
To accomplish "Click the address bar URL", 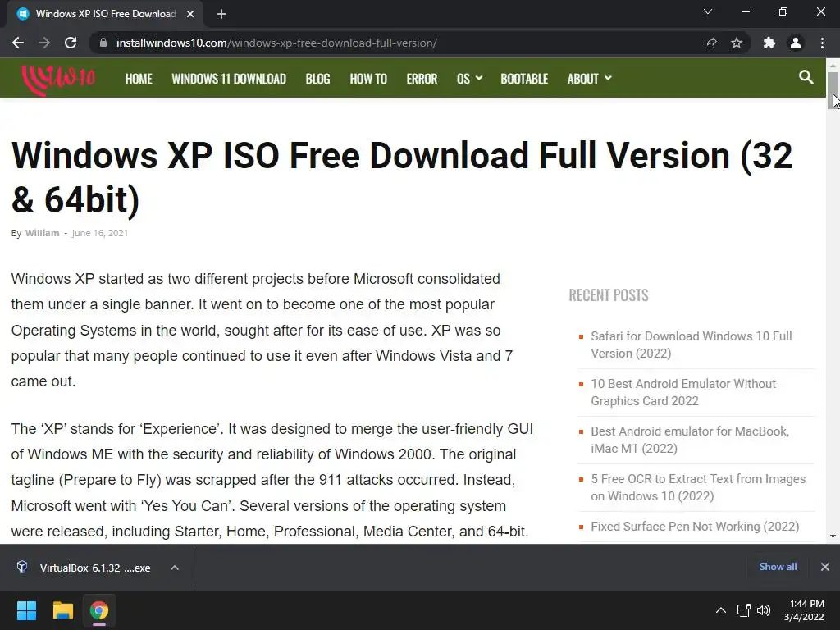I will 276,43.
